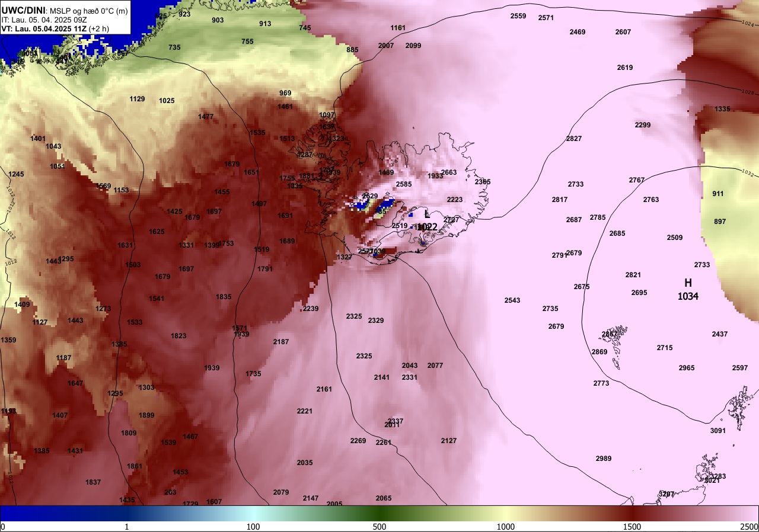Click the height value 1245
This screenshot has width=759, height=532.
16,174
